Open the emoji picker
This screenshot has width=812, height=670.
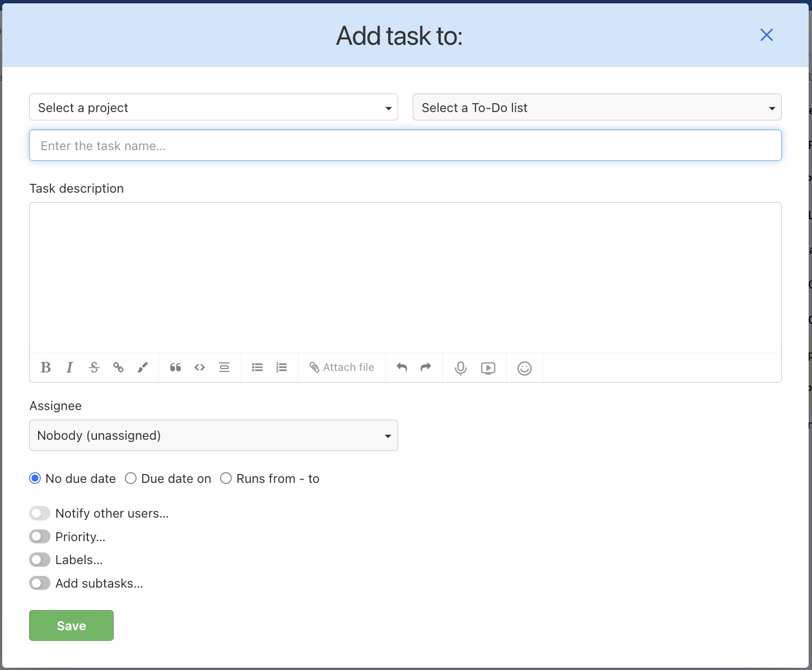coord(524,368)
